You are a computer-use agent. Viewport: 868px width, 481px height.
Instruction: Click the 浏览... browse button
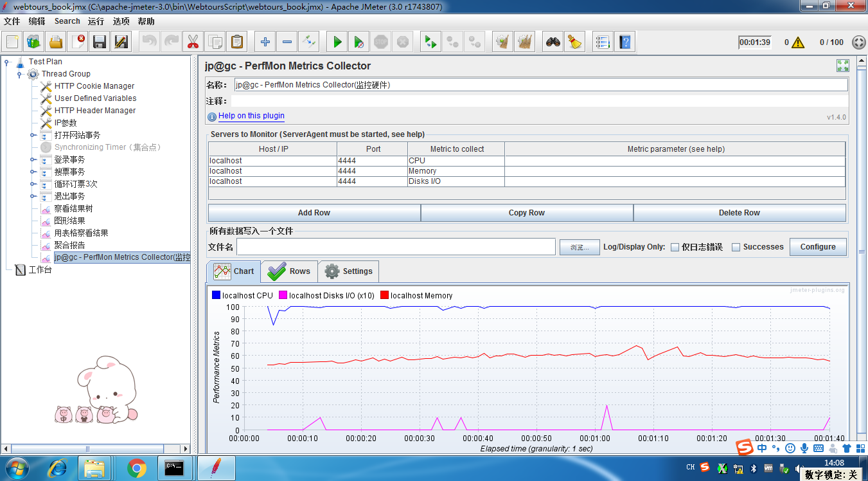[x=580, y=247]
